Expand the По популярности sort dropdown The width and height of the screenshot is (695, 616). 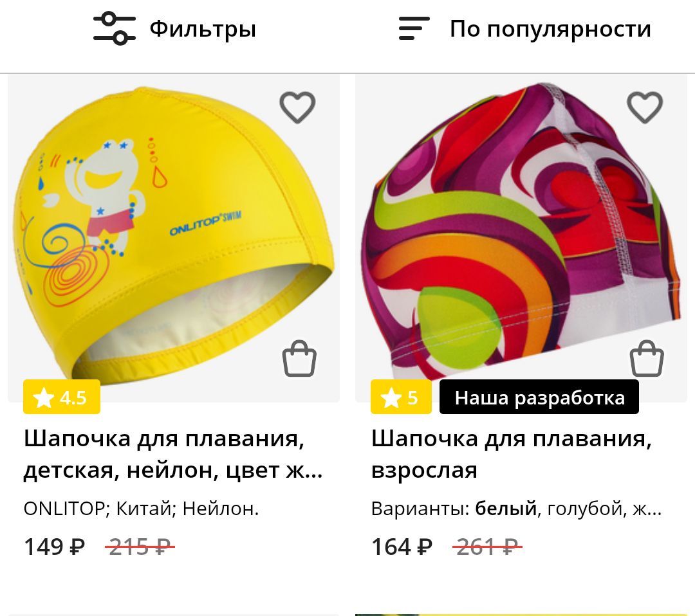coord(525,29)
